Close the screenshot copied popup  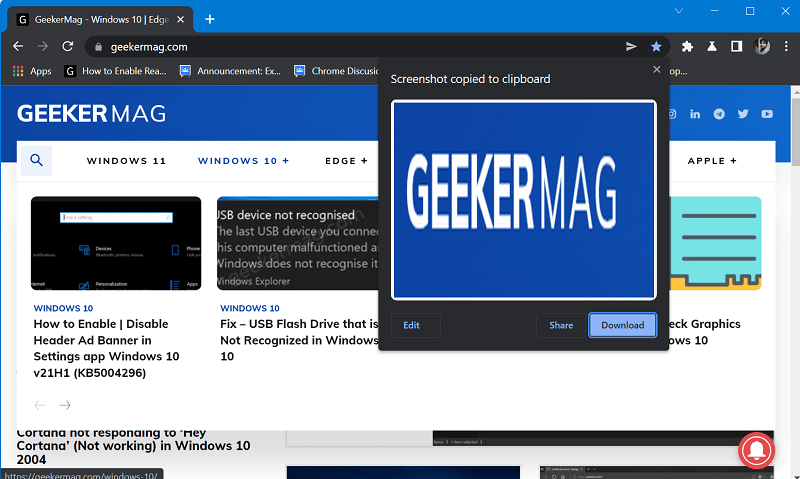pos(657,69)
